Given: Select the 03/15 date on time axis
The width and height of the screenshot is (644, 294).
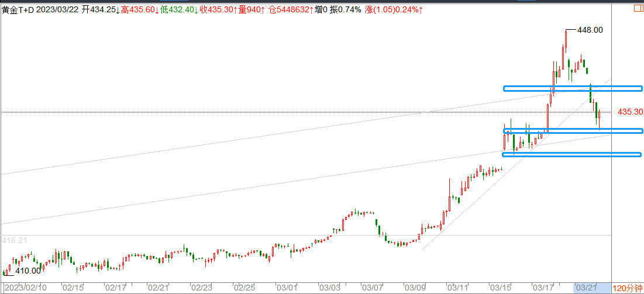Looking at the screenshot, I should 501,286.
